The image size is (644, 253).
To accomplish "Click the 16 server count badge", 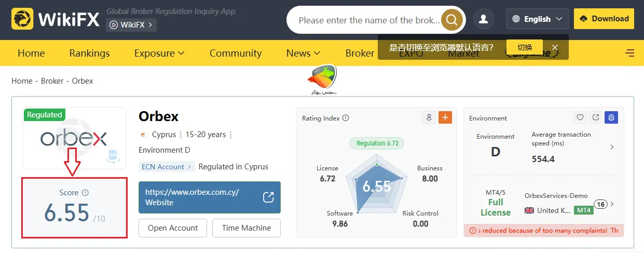I will tap(600, 204).
